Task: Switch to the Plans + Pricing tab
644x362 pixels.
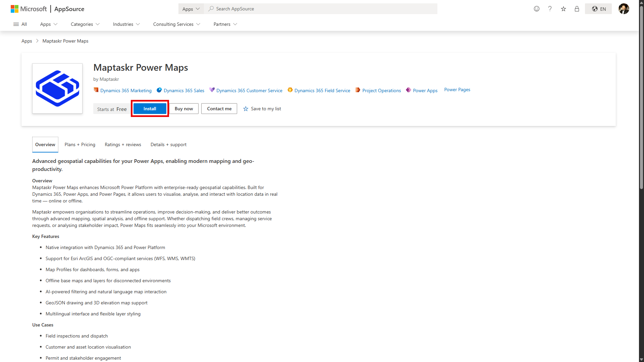Action: (80, 144)
